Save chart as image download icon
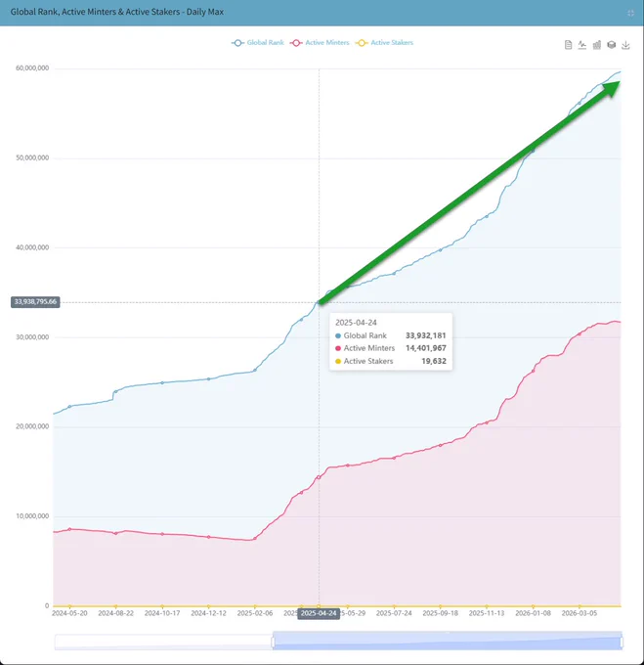 point(625,45)
